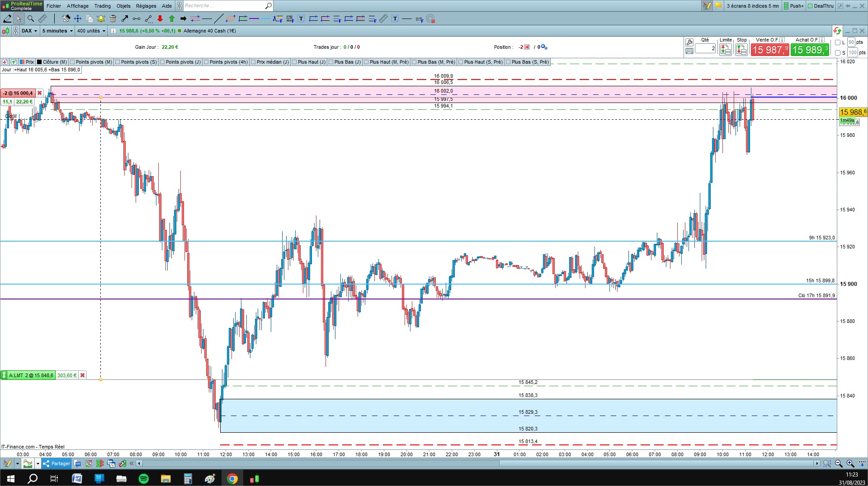
Task: Click the L points value field
Action: coord(851,42)
